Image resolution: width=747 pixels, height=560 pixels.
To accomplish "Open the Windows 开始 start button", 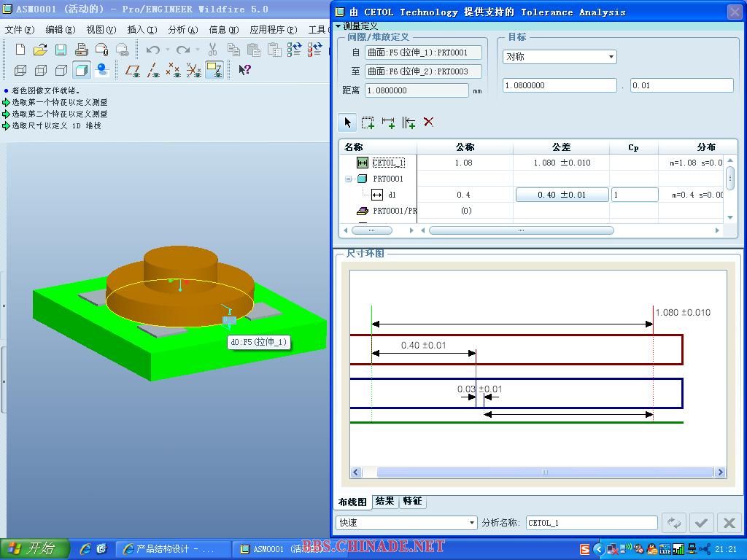I will click(35, 549).
